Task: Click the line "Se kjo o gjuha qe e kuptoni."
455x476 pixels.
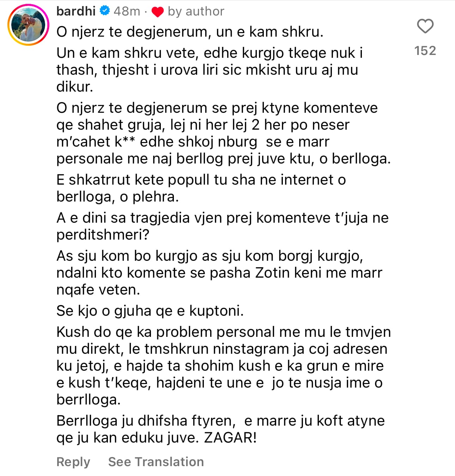Action: pyautogui.click(x=150, y=311)
